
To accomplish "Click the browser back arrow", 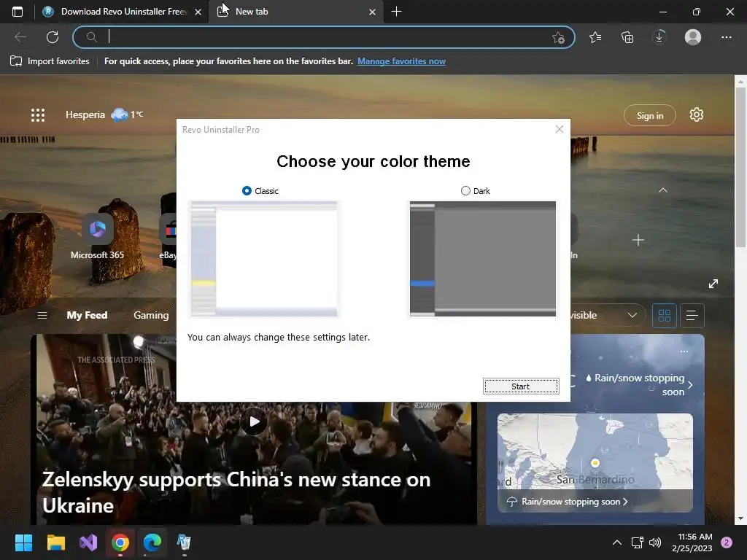I will [x=20, y=36].
